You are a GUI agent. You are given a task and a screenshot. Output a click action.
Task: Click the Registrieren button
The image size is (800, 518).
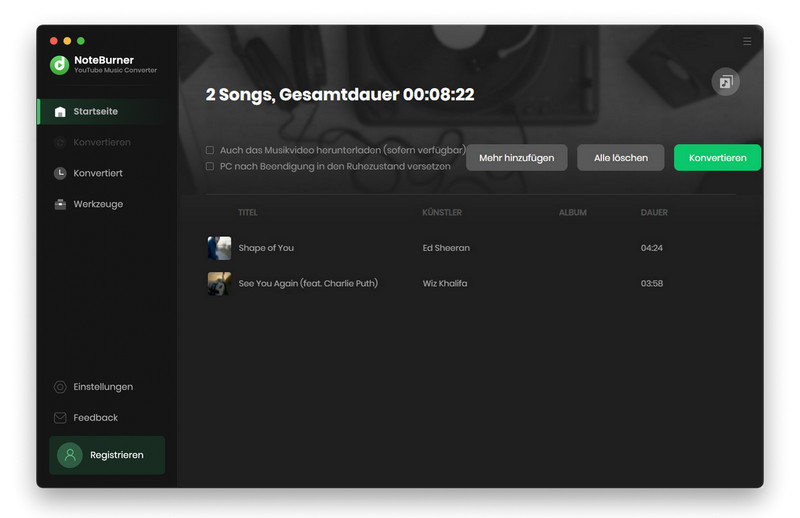[107, 455]
